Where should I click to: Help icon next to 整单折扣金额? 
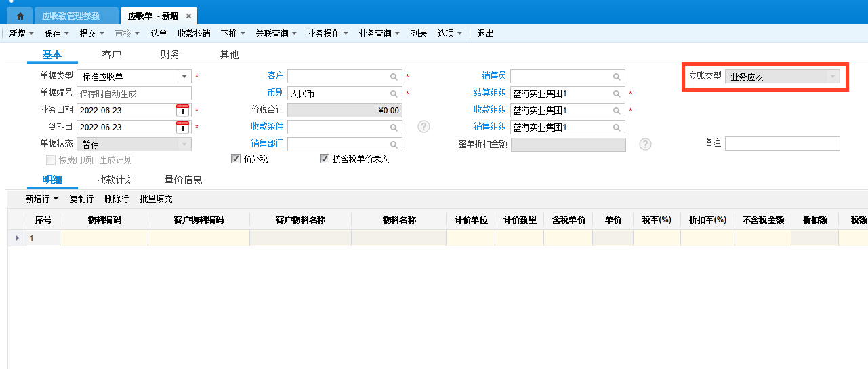pos(645,144)
